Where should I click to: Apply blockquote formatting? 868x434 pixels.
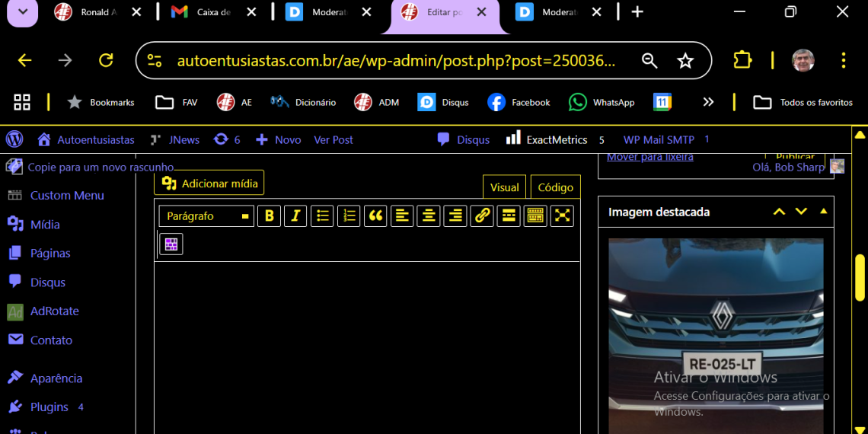[375, 216]
